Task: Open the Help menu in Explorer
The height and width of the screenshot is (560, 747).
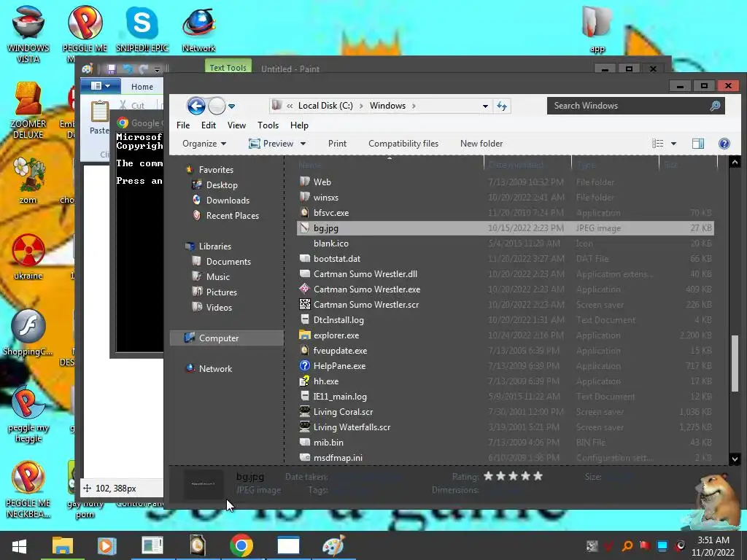Action: 299,125
